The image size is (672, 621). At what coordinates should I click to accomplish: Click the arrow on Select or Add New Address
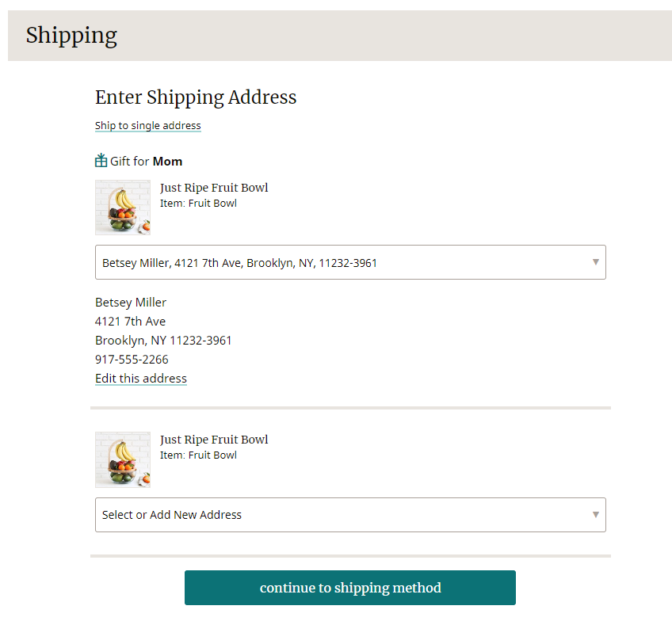(595, 515)
